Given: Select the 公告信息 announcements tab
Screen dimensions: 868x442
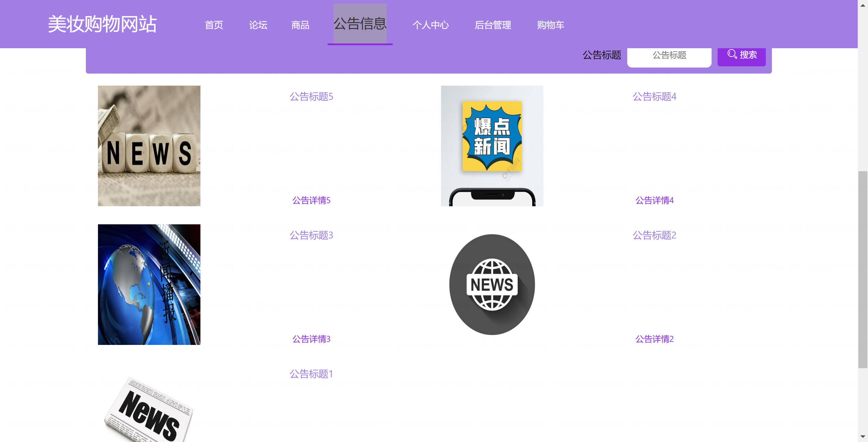Looking at the screenshot, I should [360, 24].
